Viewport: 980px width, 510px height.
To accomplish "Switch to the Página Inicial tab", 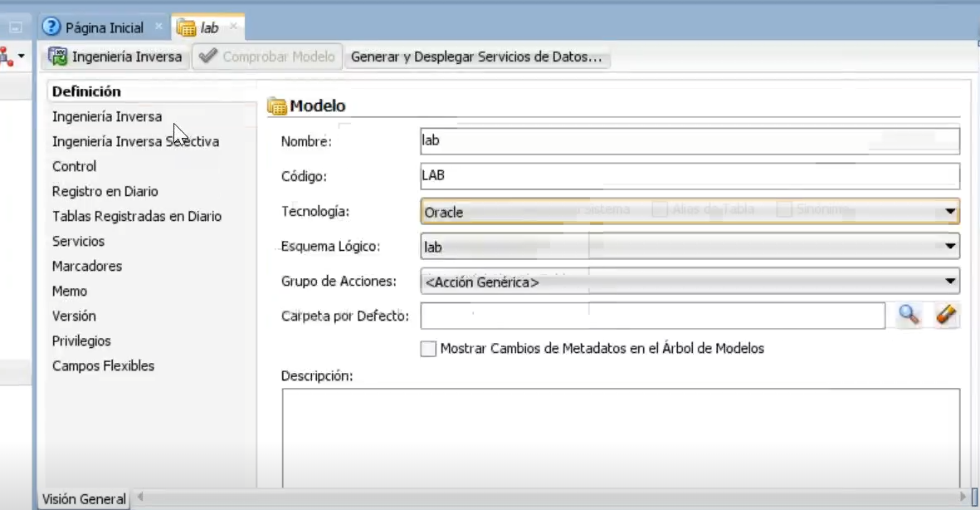I will click(100, 26).
